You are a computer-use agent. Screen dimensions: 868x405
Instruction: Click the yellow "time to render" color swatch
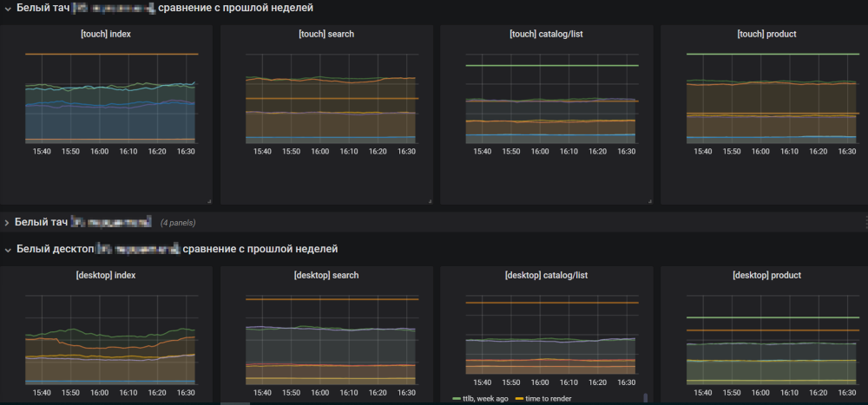pyautogui.click(x=520, y=398)
